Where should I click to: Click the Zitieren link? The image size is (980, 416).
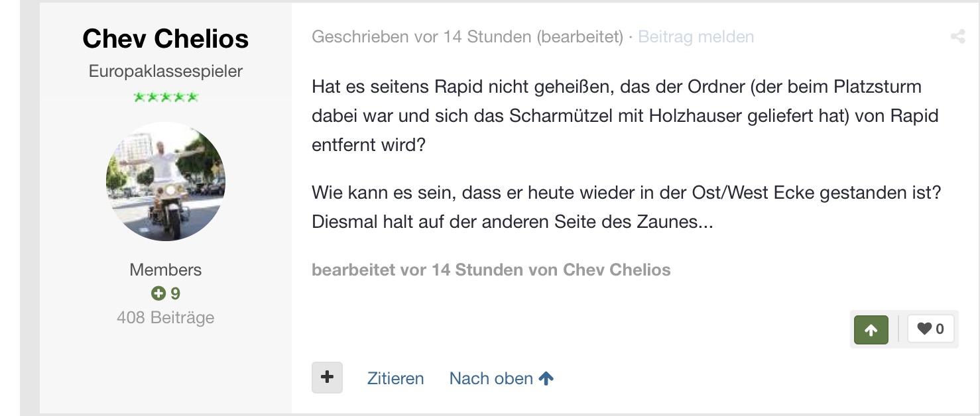[x=395, y=378]
